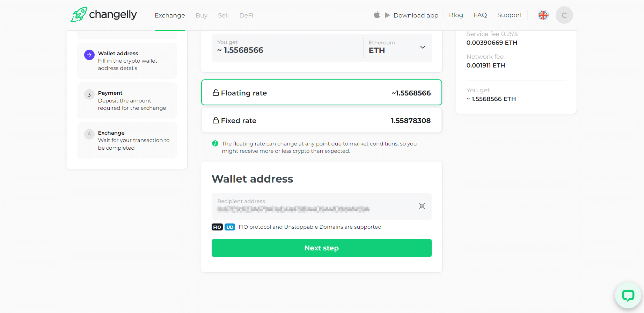This screenshot has height=313, width=644.
Task: Switch to the Sell tab
Action: coord(223,15)
